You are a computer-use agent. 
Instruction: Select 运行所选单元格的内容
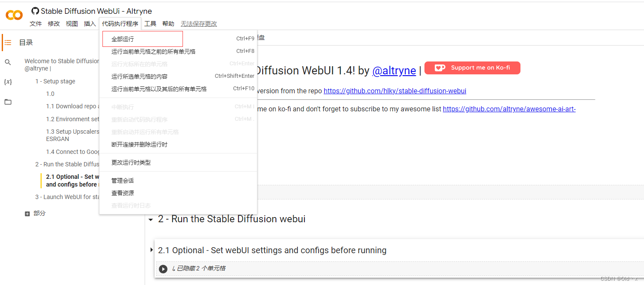point(178,76)
